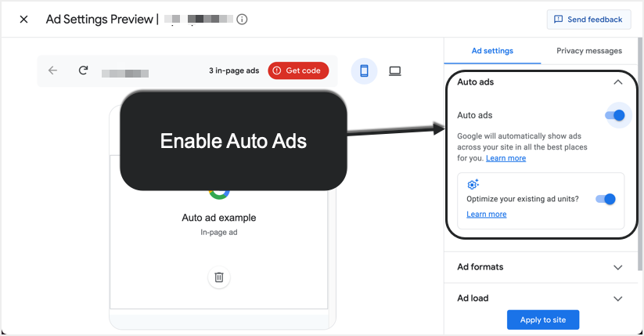The width and height of the screenshot is (644, 336).
Task: Delete the in-page auto ad example
Action: [x=219, y=277]
